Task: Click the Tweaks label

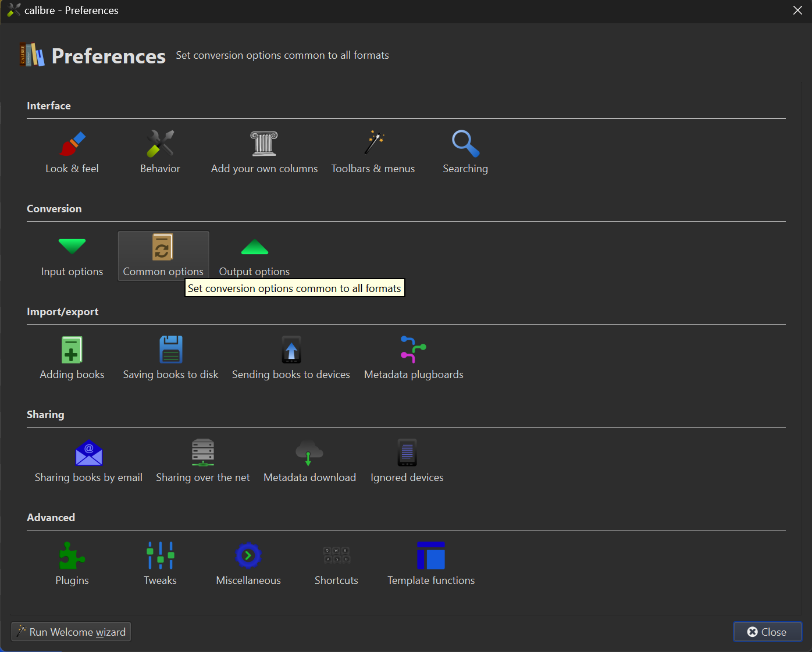Action: 161,580
